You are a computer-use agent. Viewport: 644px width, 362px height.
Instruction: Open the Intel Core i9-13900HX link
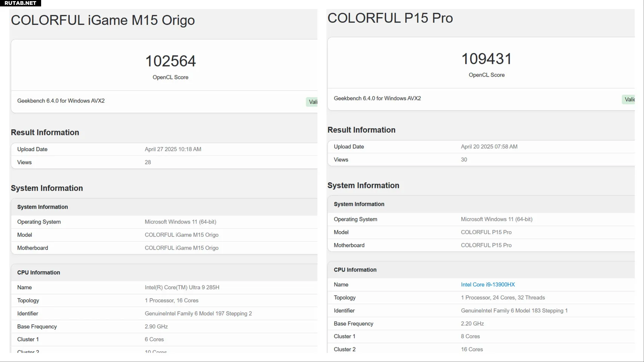[488, 285]
